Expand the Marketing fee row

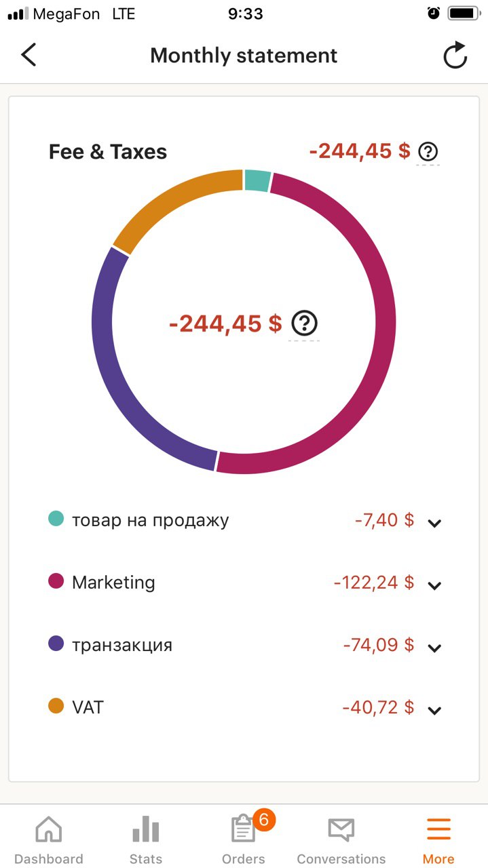tap(435, 585)
